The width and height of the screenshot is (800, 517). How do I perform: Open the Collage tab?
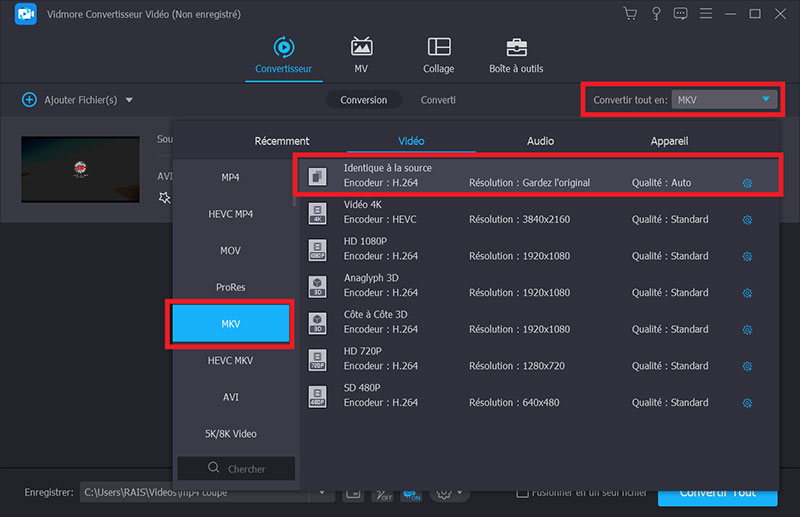click(439, 56)
